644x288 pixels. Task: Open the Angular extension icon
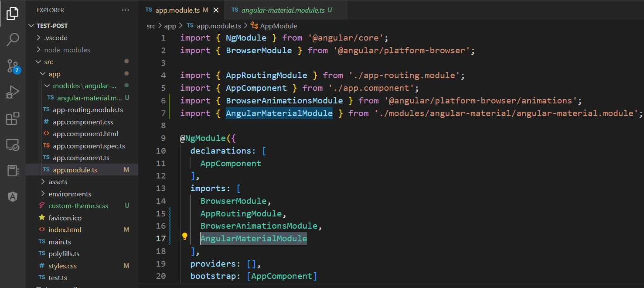(13, 197)
